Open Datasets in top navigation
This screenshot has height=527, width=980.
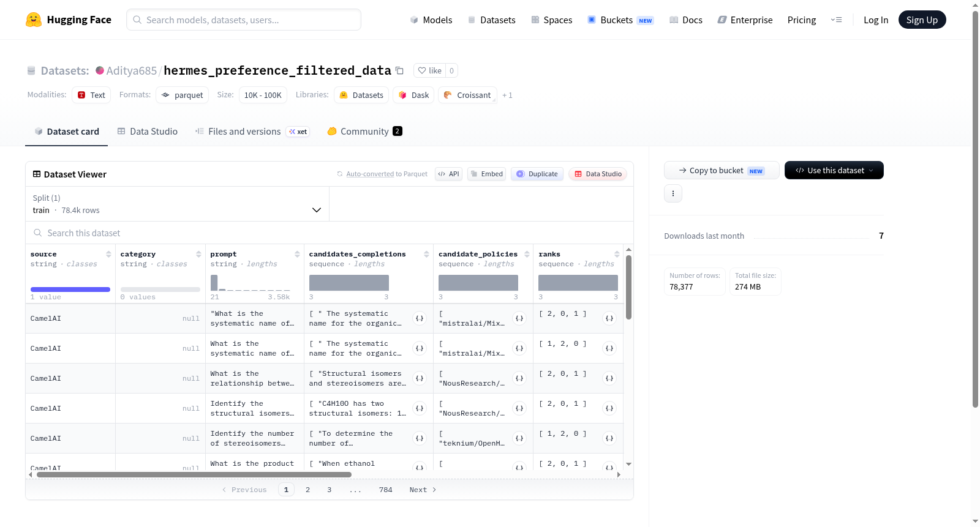tap(491, 20)
